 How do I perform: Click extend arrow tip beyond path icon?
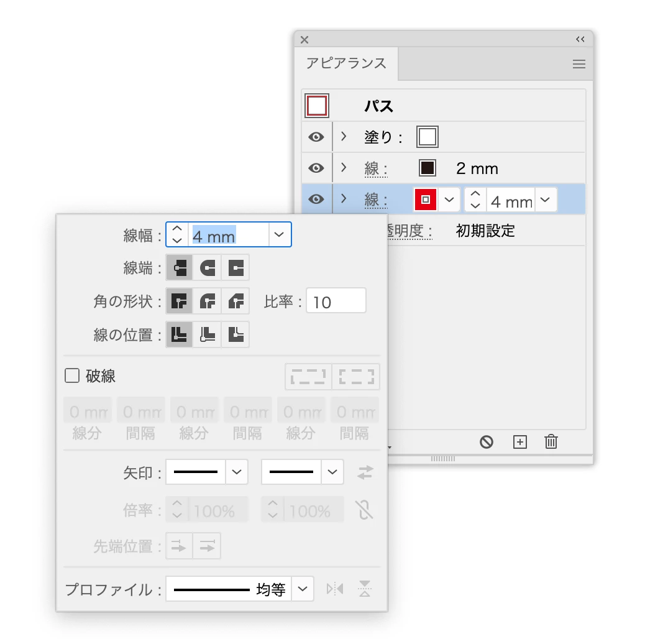click(179, 546)
